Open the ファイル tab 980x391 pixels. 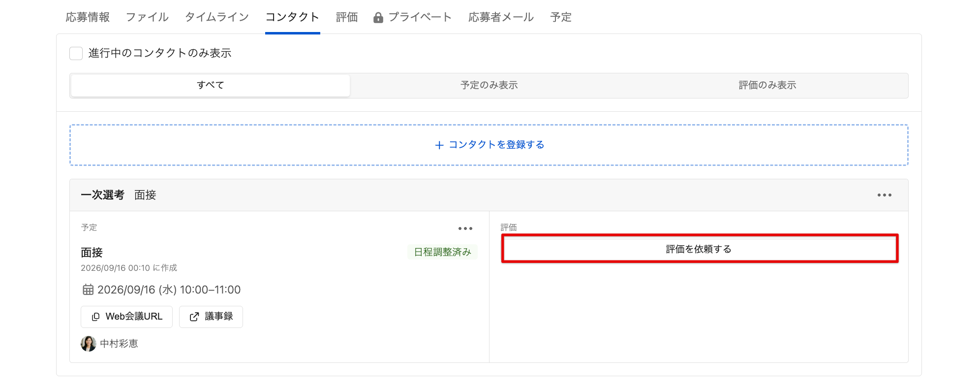[x=147, y=17]
